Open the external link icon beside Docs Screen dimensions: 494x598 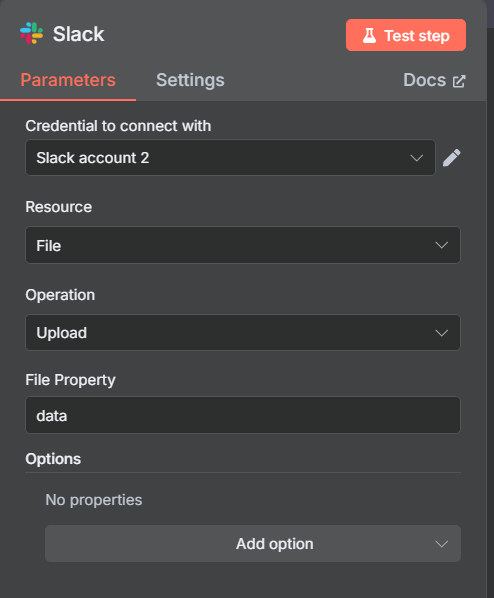pyautogui.click(x=459, y=81)
